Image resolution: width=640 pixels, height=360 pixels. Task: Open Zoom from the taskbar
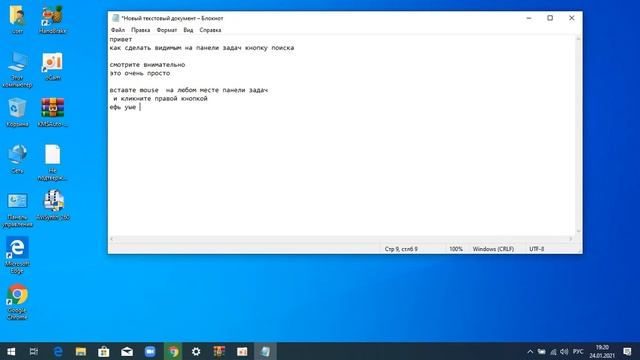click(150, 351)
